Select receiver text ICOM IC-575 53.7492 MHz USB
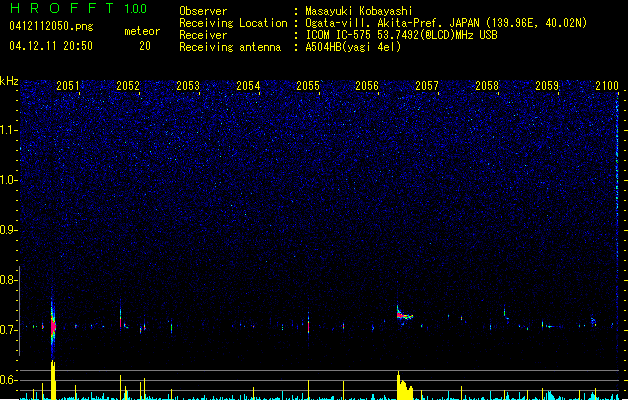This screenshot has height=400, width=629. [401, 35]
